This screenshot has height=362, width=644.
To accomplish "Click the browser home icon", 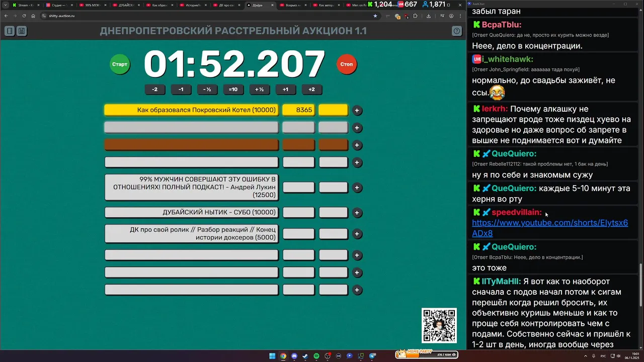I will point(33,16).
